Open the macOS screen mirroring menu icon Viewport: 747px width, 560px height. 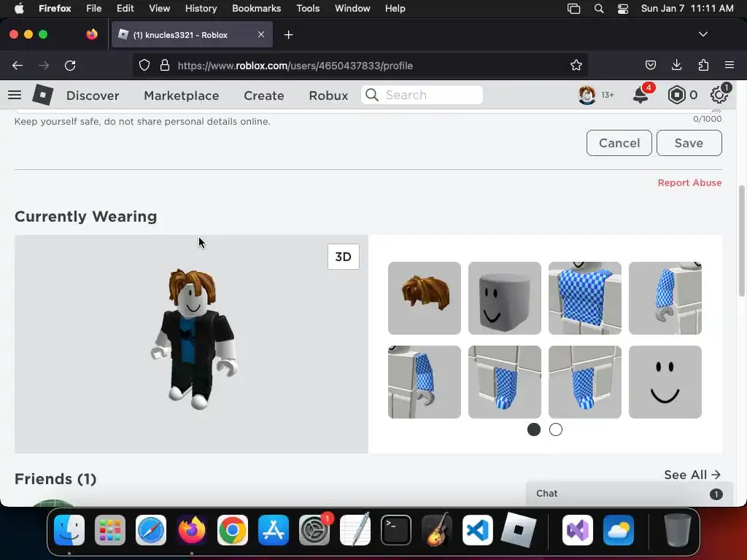[573, 9]
